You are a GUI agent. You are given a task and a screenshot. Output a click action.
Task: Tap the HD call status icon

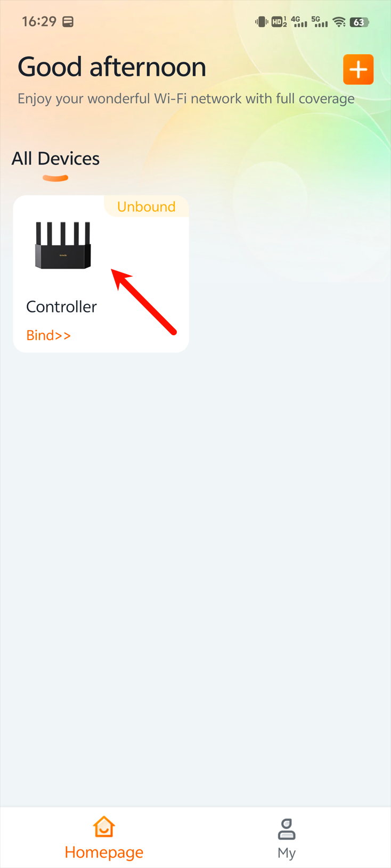tap(279, 22)
